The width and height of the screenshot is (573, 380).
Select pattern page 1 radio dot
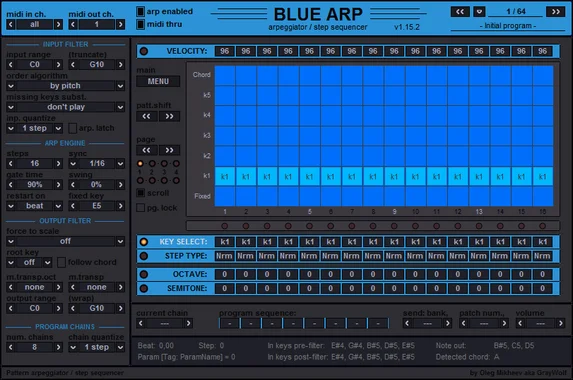point(140,164)
